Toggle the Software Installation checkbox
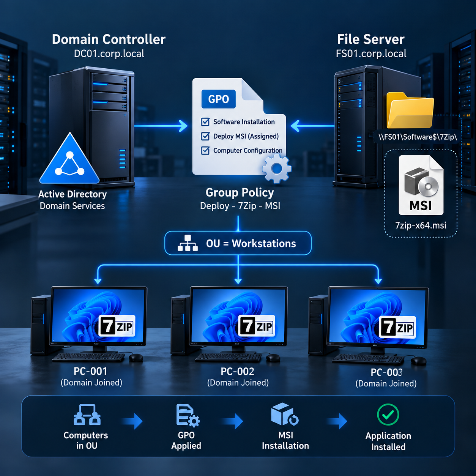This screenshot has width=476, height=476. tap(205, 122)
